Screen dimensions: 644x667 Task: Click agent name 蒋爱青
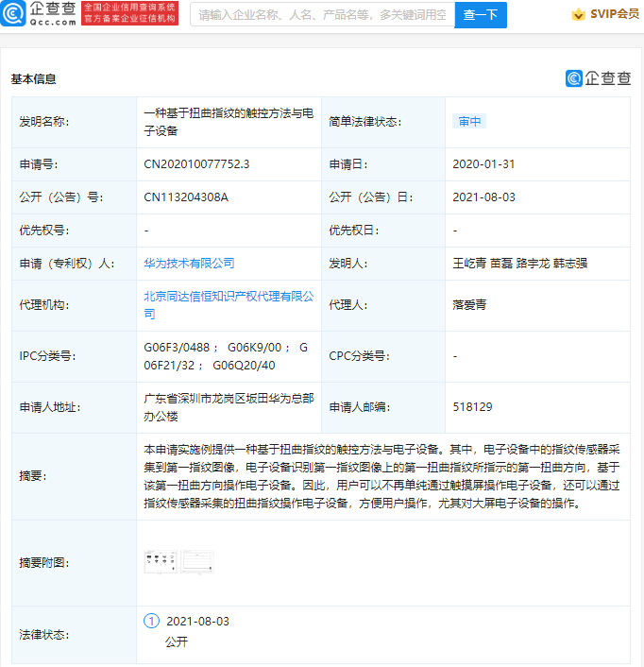point(469,305)
